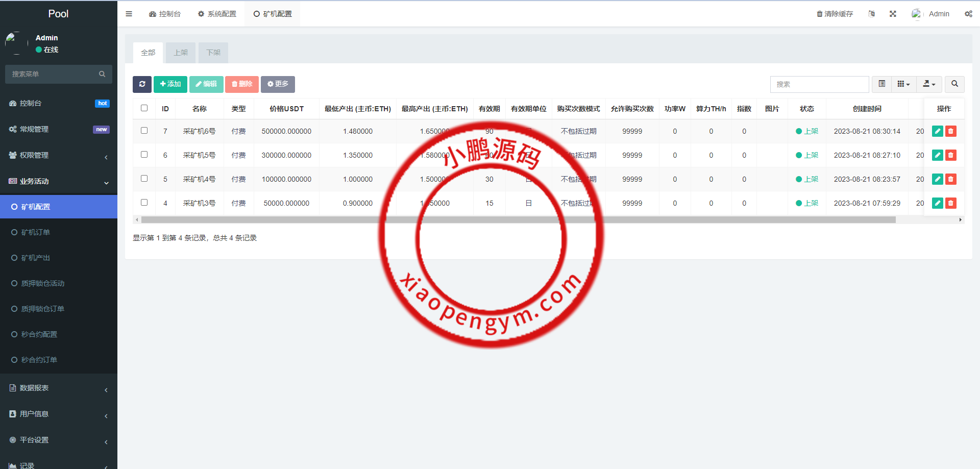Tick the row checkbox for ID 5
Screen dimensions: 980x469
click(x=144, y=179)
